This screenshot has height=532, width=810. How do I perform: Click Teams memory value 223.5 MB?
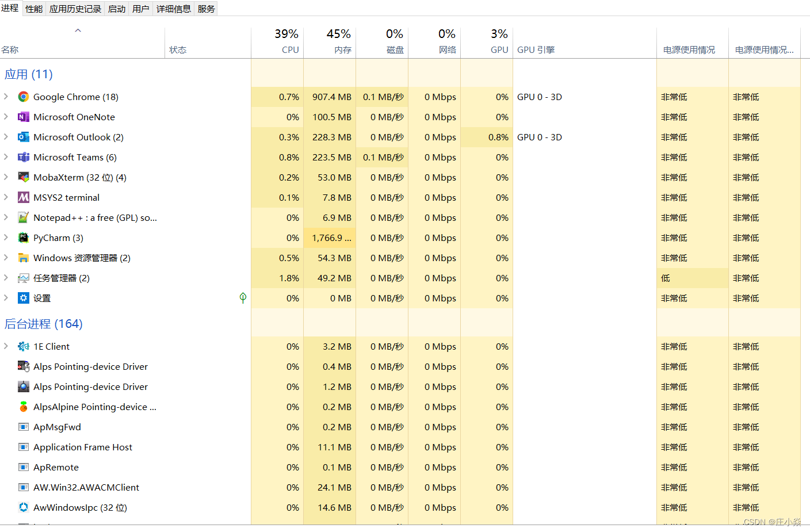(x=332, y=157)
